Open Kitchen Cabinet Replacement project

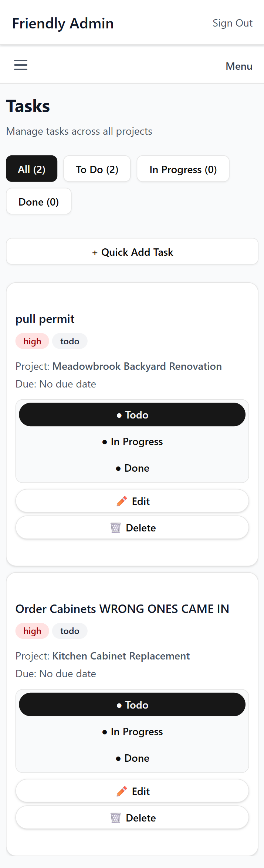(x=121, y=656)
